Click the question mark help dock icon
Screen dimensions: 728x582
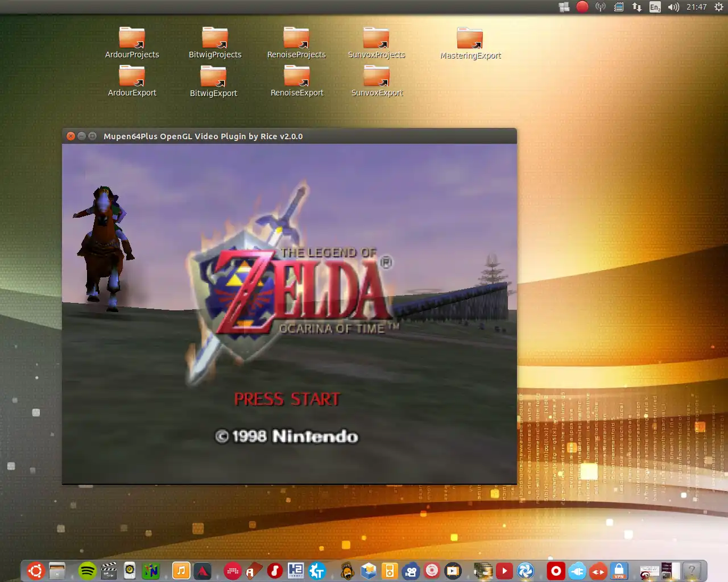(x=692, y=571)
